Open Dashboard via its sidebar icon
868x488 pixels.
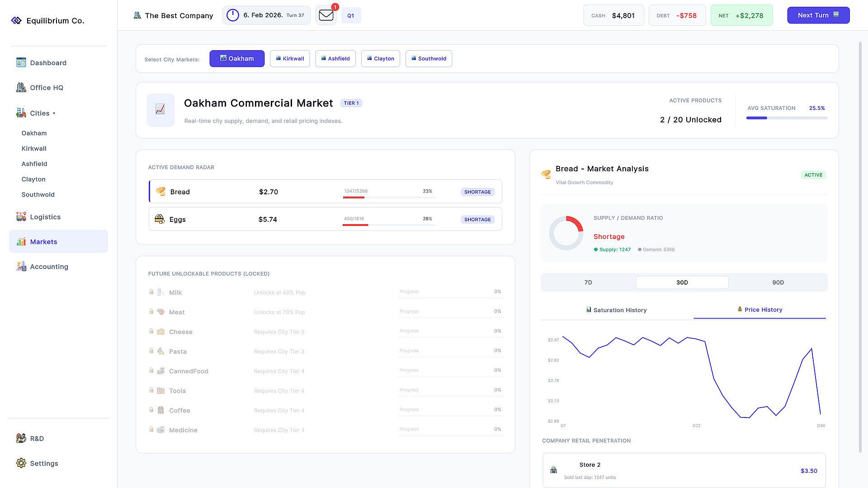21,62
